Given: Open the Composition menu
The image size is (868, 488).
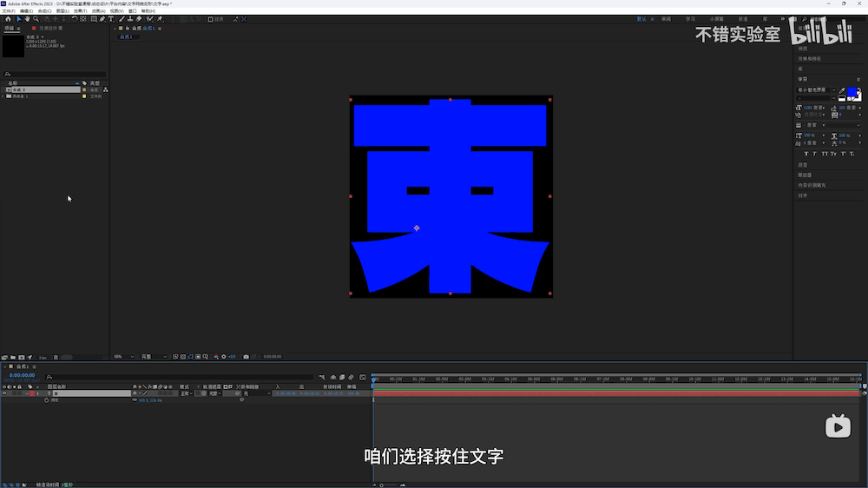Looking at the screenshot, I should (44, 11).
